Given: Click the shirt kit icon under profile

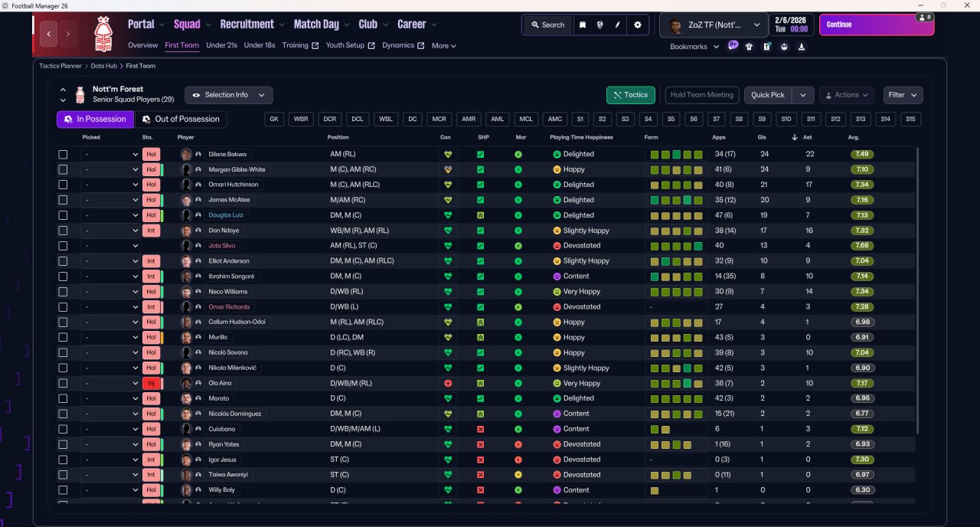Looking at the screenshot, I should [x=749, y=47].
